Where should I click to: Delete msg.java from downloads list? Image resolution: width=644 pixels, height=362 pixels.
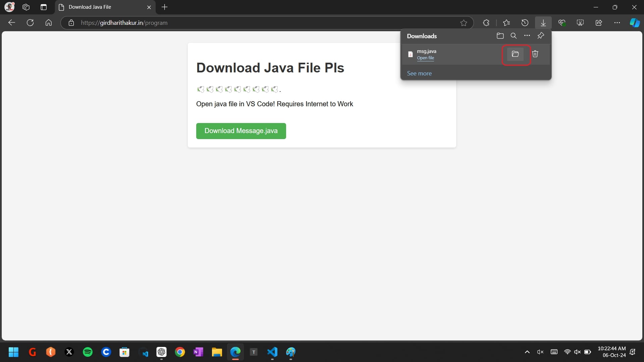click(x=535, y=54)
